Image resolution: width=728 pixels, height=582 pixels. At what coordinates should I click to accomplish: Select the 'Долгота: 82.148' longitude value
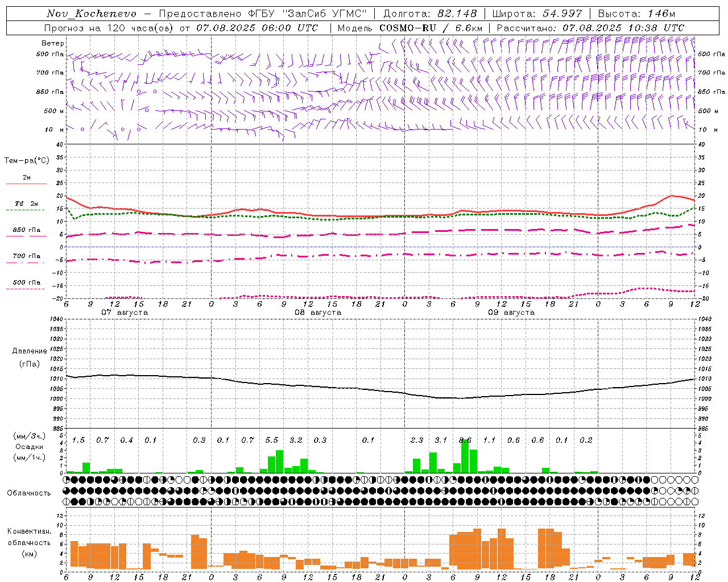pos(430,14)
